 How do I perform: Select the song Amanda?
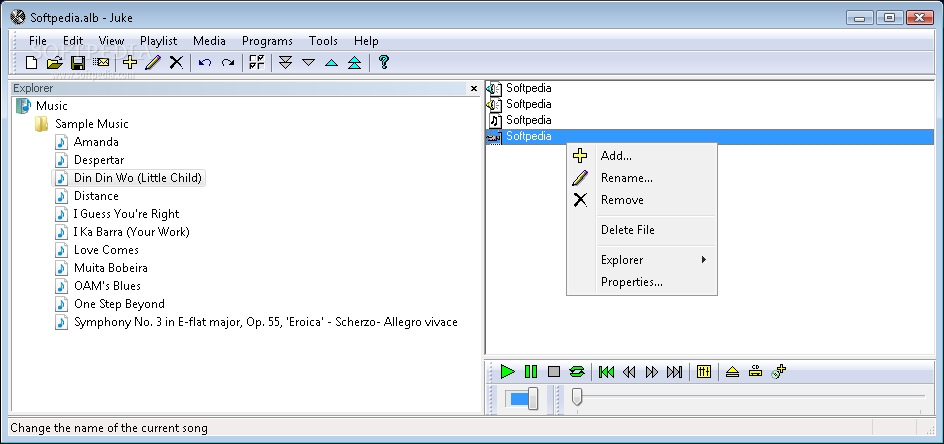pos(96,142)
